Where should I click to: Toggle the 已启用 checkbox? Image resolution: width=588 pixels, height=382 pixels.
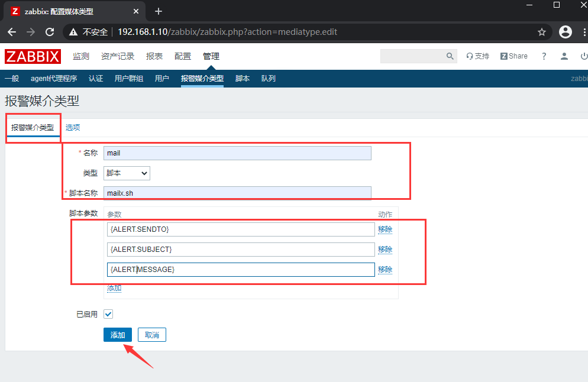point(108,314)
